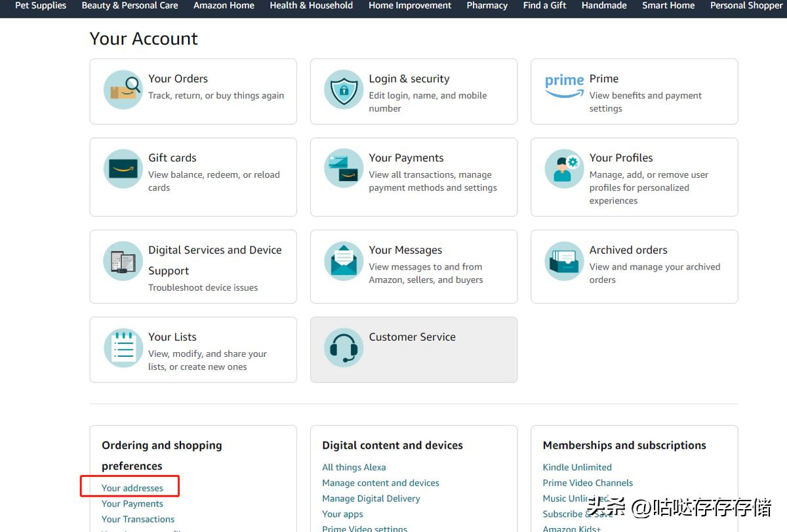The image size is (787, 532).
Task: Open Find a Gift nav item
Action: point(545,5)
